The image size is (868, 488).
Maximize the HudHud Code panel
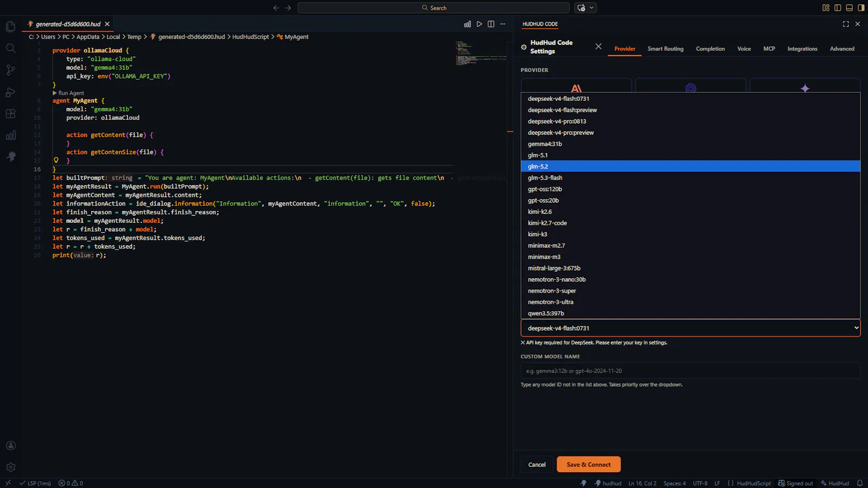click(x=846, y=24)
